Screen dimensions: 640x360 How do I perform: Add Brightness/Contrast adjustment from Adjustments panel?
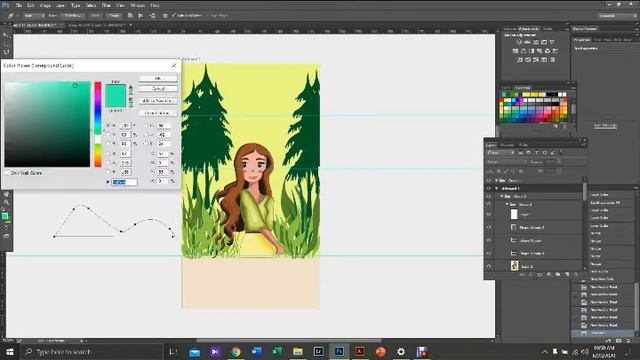pyautogui.click(x=519, y=42)
